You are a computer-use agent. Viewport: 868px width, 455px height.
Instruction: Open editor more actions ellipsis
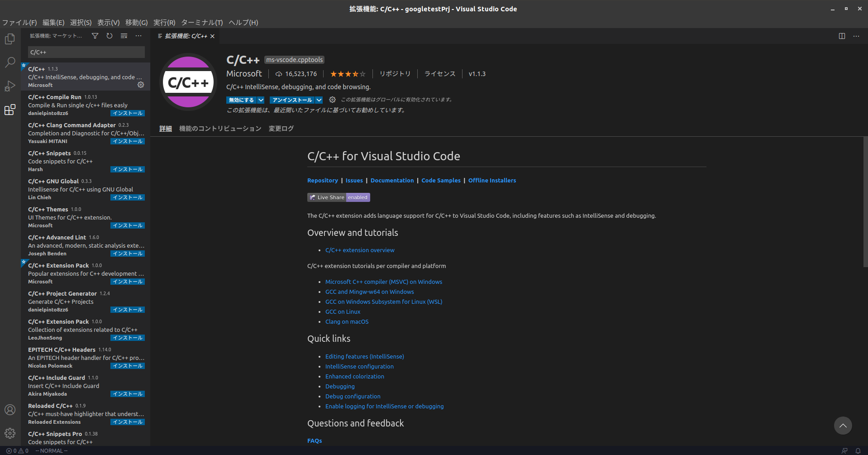pos(856,36)
